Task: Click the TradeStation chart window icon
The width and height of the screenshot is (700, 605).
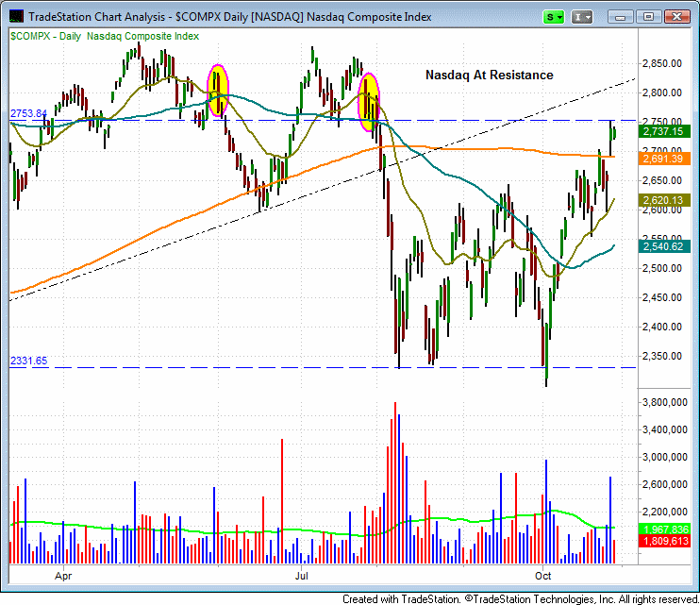Action: 16,17
